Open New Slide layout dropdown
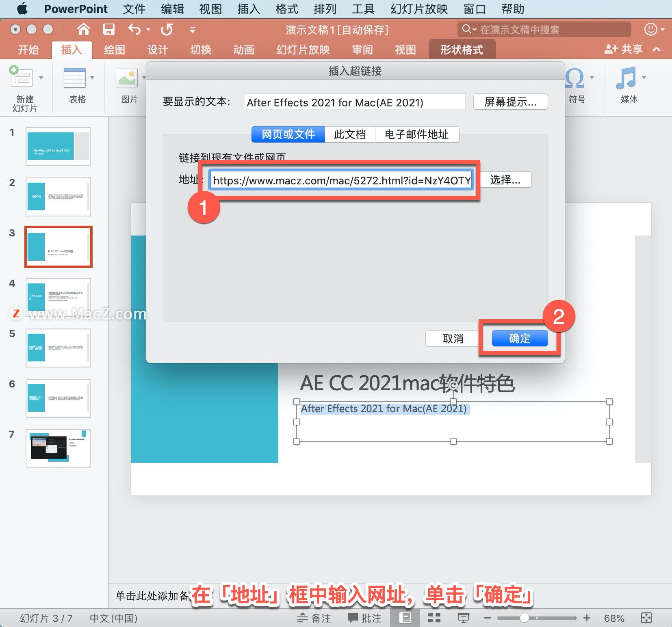672x627 pixels. pos(41,78)
